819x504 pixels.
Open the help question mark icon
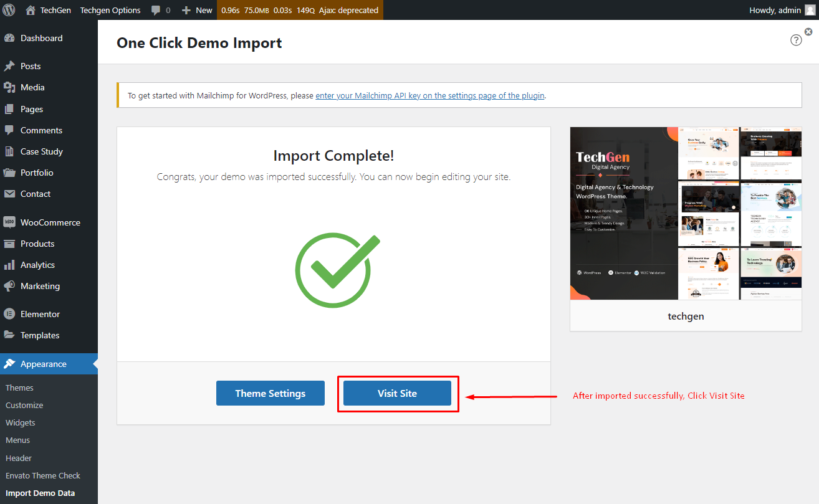[x=796, y=40]
